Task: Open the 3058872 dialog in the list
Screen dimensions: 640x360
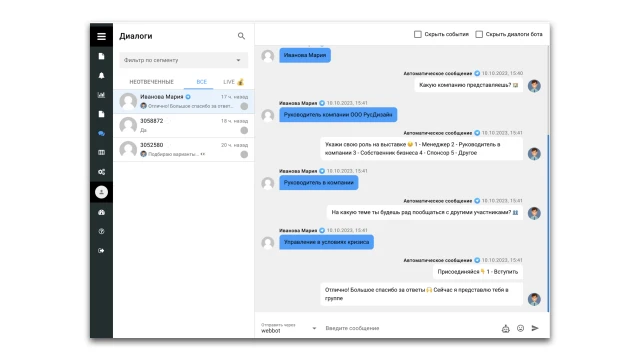Action: [x=184, y=126]
